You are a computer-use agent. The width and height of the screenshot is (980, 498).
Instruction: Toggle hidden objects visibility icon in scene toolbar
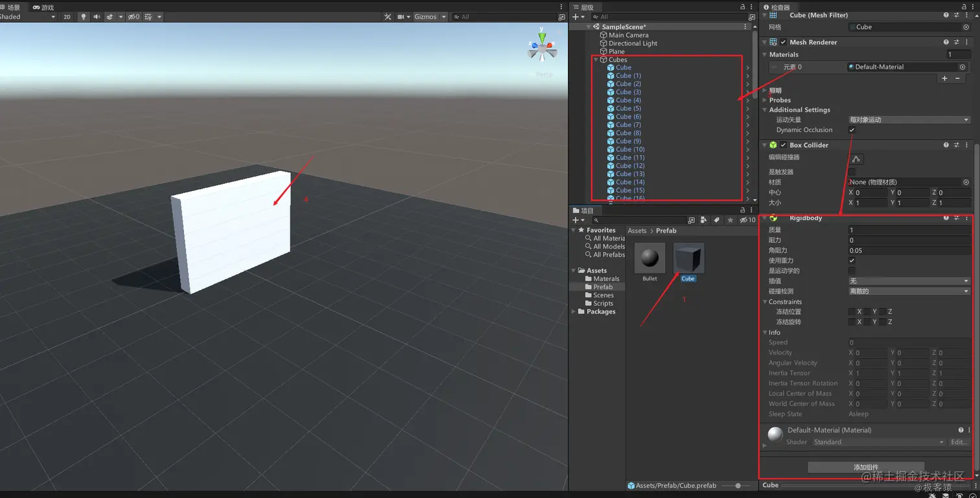133,17
